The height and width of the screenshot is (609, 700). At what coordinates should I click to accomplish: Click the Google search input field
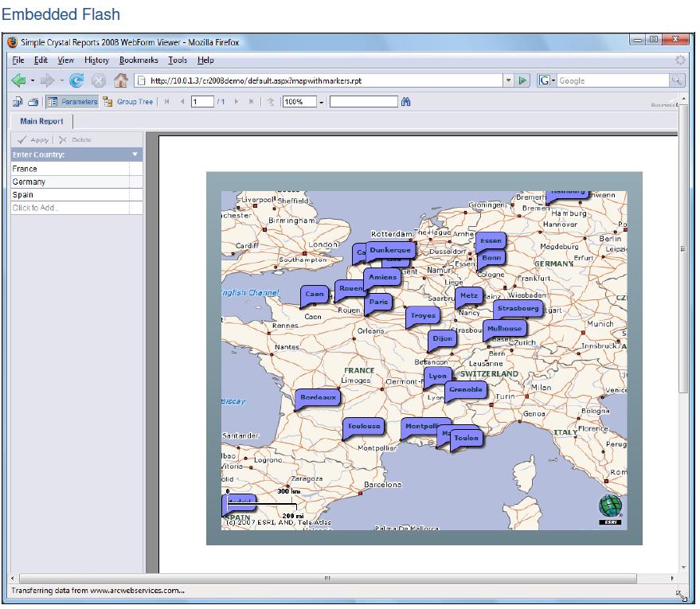(613, 80)
